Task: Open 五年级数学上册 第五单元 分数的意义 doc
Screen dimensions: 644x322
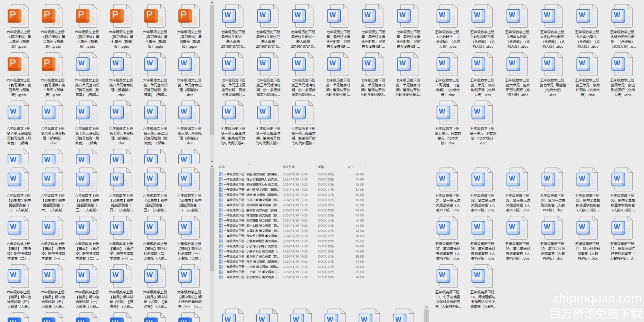Action: (x=447, y=113)
